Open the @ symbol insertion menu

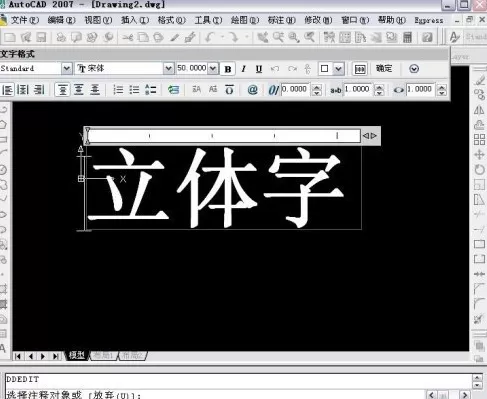click(252, 89)
